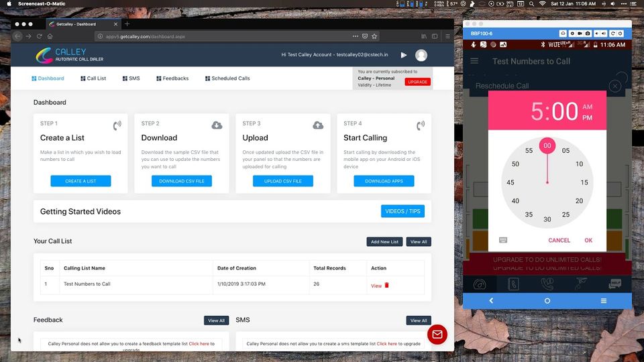Click the rotate icon in BBF100-6 toolbar
644x362 pixels.
[x=612, y=34]
